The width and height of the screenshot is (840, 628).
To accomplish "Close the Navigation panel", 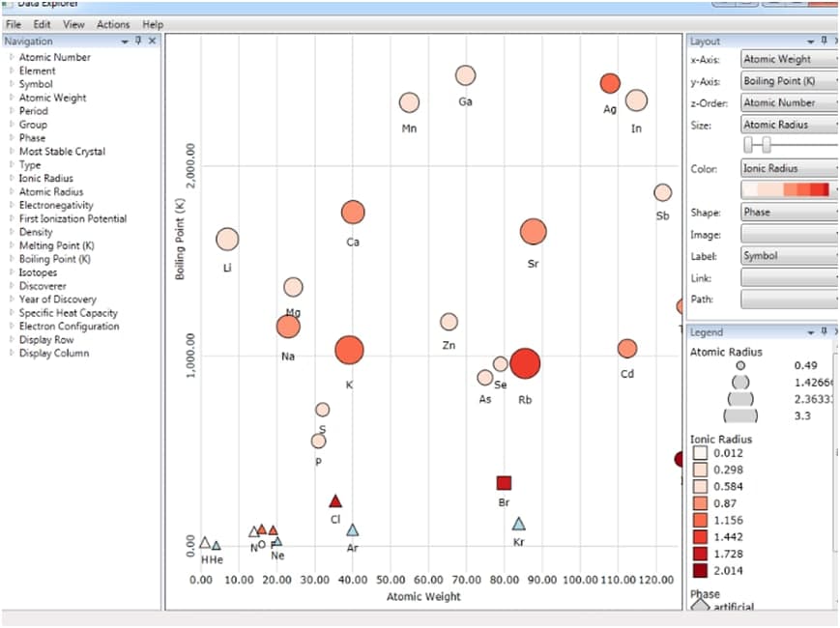I will pos(152,42).
